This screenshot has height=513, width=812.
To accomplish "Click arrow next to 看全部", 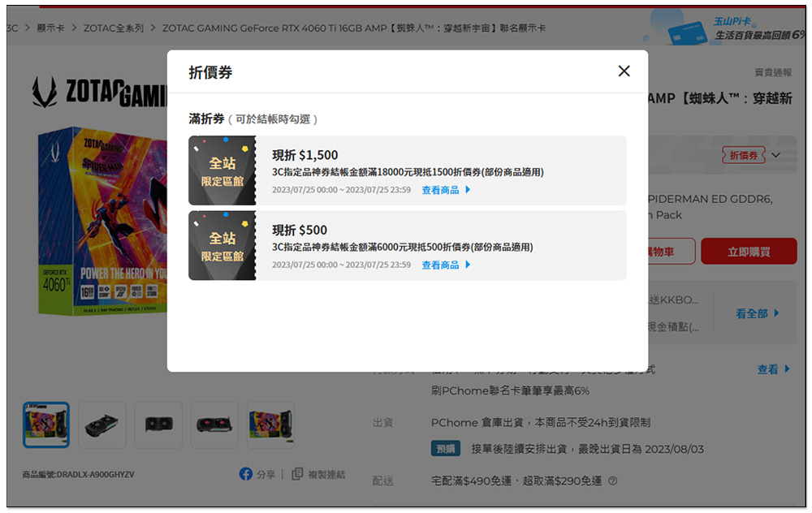I will tap(776, 313).
